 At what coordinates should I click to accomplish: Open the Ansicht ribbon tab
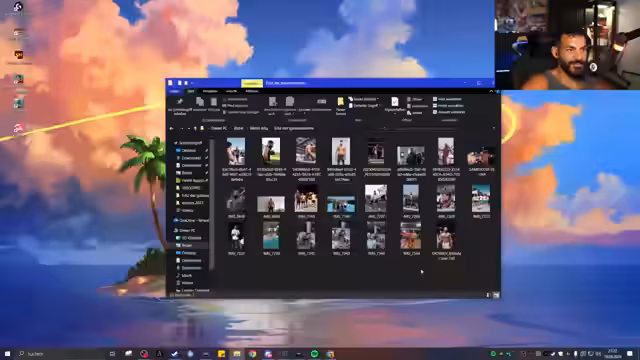[x=231, y=91]
